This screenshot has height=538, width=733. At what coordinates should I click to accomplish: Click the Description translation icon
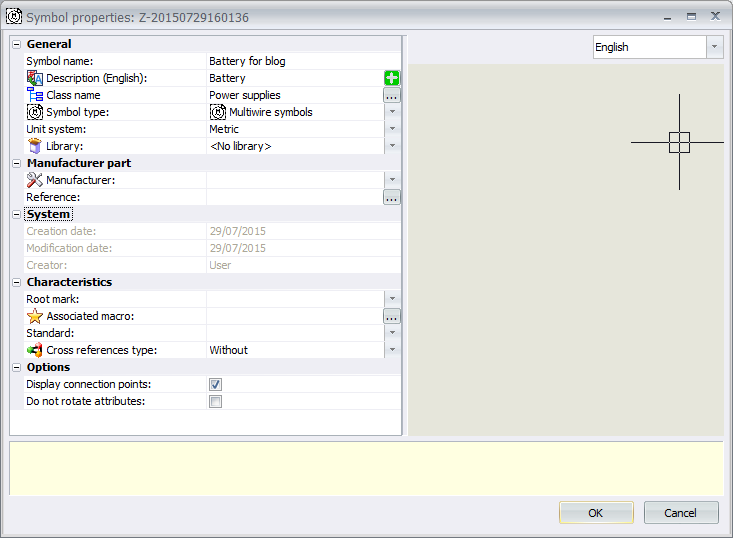click(35, 78)
